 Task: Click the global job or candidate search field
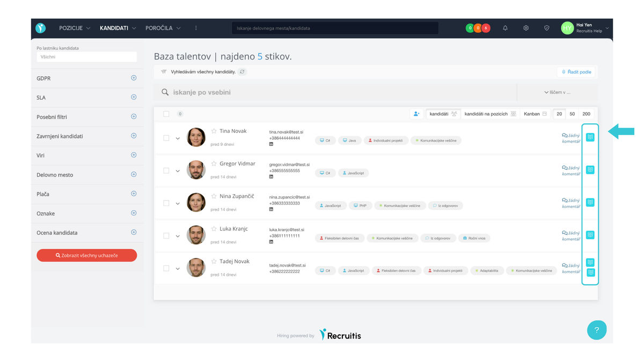pyautogui.click(x=335, y=28)
